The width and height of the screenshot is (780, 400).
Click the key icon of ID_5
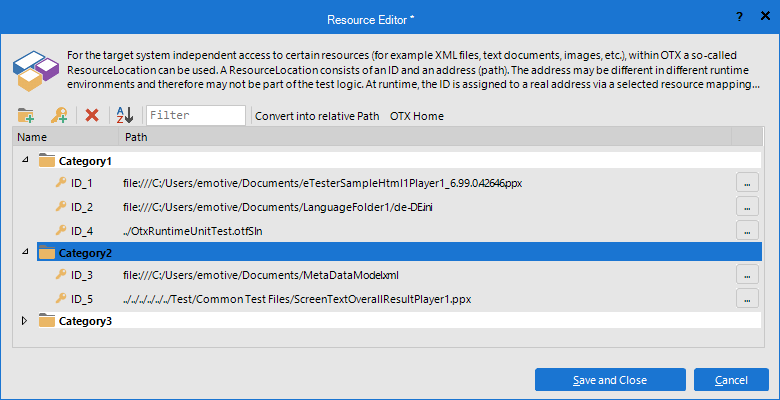(x=61, y=298)
